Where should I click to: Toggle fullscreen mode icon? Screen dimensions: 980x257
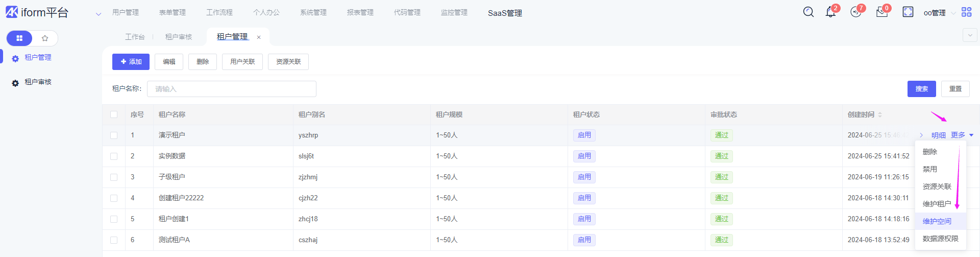(x=908, y=12)
